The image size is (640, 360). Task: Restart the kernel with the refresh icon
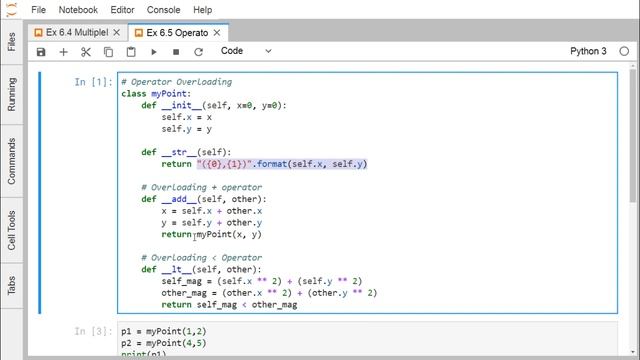198,52
